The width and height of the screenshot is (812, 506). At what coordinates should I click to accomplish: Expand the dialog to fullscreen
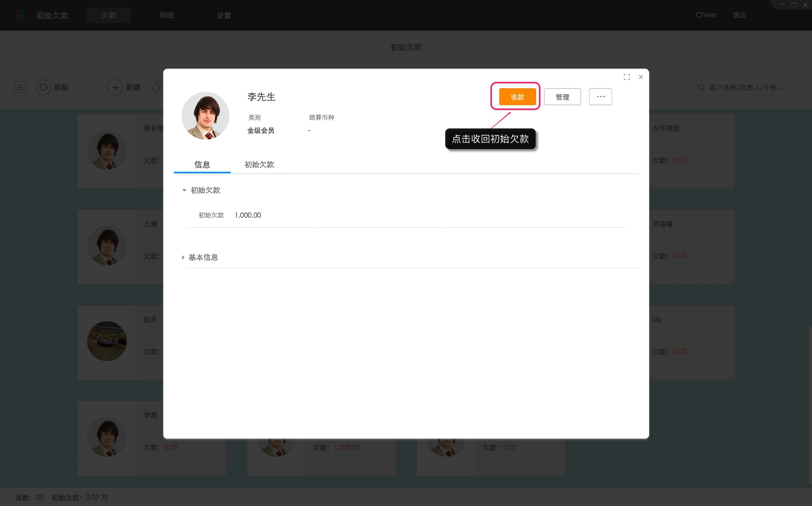(627, 77)
